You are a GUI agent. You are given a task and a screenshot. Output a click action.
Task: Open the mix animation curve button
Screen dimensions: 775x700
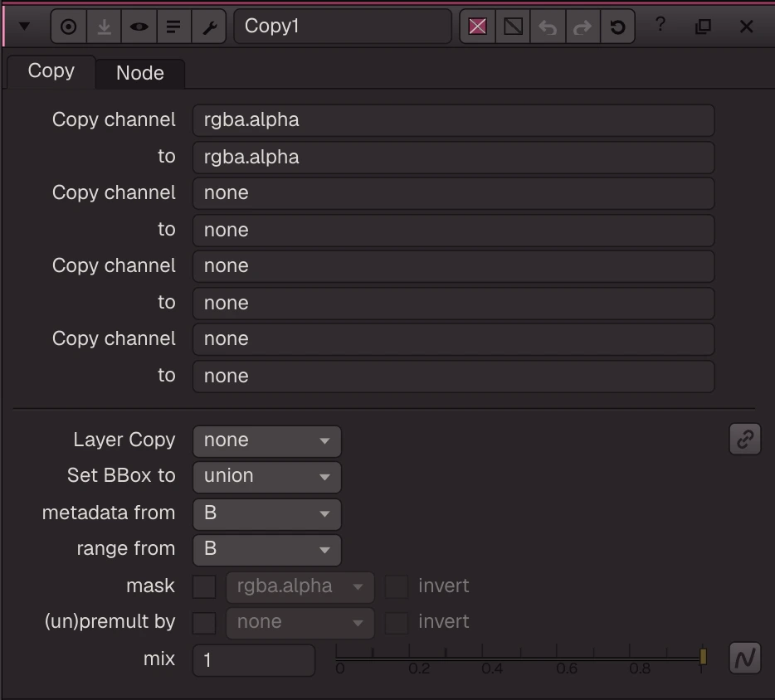pyautogui.click(x=745, y=658)
